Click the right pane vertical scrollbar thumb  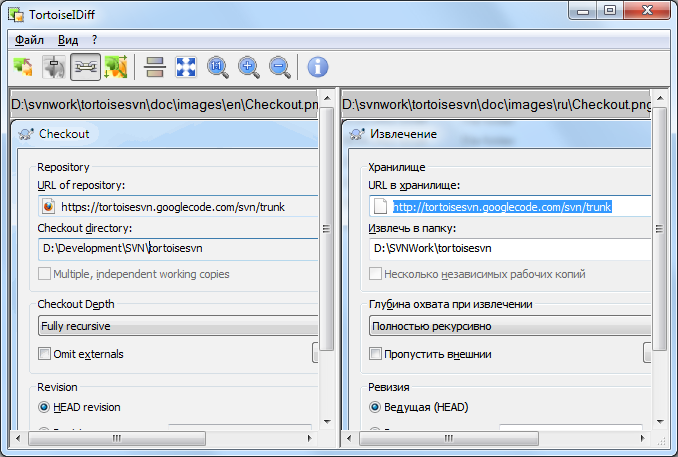coord(659,229)
